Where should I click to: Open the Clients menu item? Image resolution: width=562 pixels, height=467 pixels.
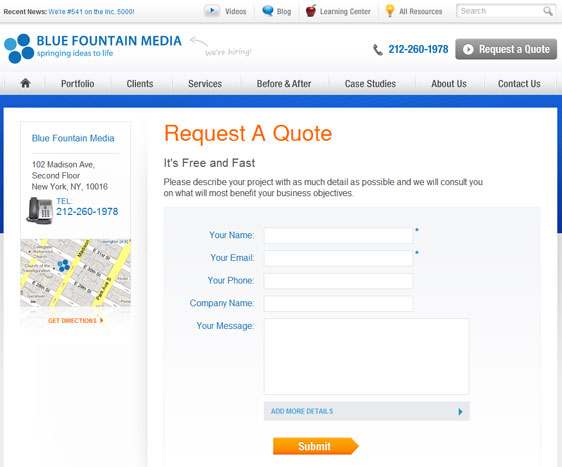[x=140, y=84]
